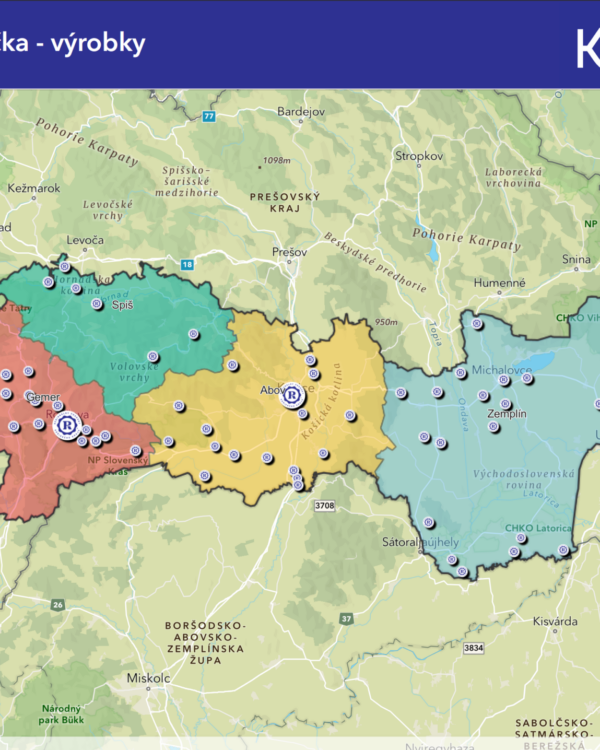This screenshot has height=750, width=600.
Task: Select the PREŠOVSKÝ KRAJ label
Action: (285, 202)
